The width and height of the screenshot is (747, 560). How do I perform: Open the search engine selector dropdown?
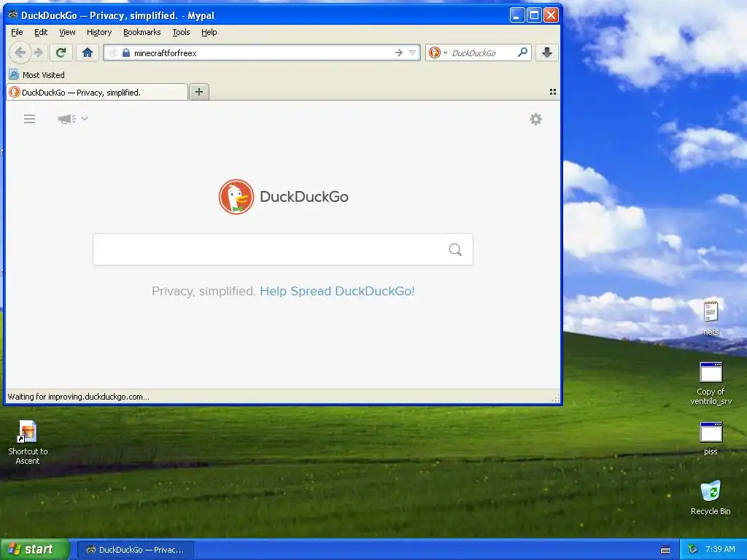point(437,52)
